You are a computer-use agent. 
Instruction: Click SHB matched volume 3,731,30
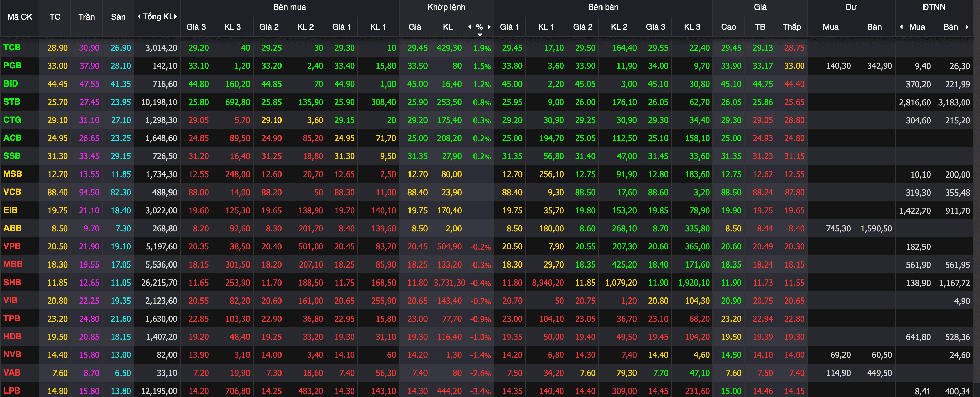click(x=449, y=283)
